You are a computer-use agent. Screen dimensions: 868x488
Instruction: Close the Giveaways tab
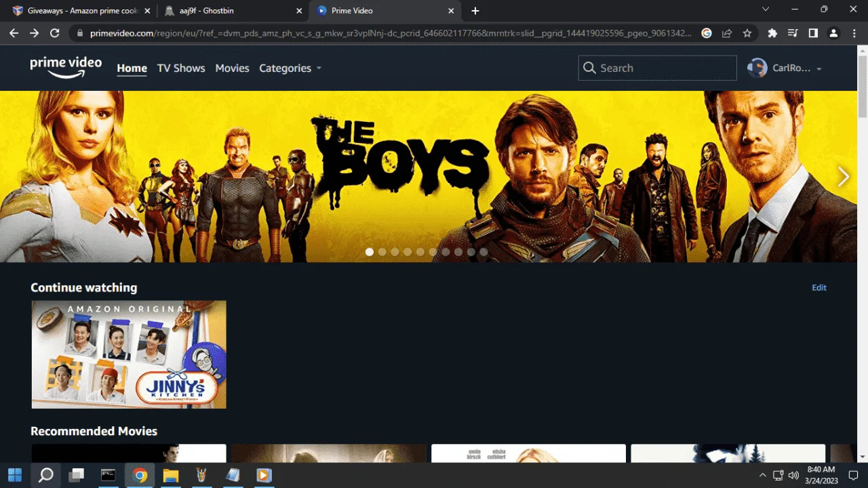[x=147, y=11]
